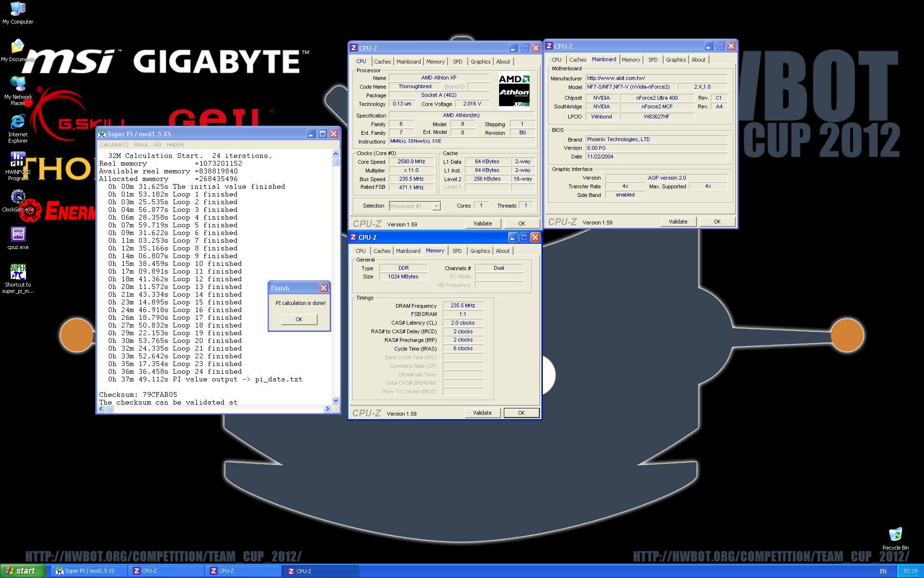Open the My Documents desktop icon
The height and width of the screenshot is (578, 924).
[18, 51]
